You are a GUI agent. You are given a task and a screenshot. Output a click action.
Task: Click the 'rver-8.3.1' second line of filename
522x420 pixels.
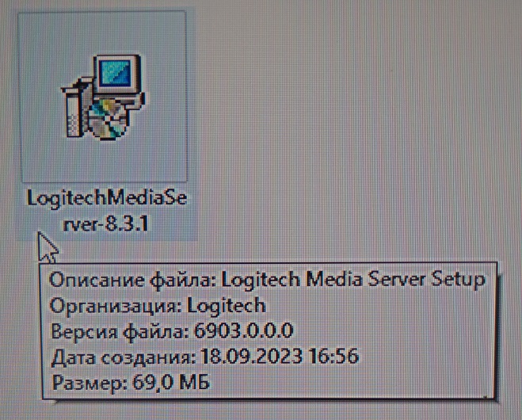[x=106, y=223]
